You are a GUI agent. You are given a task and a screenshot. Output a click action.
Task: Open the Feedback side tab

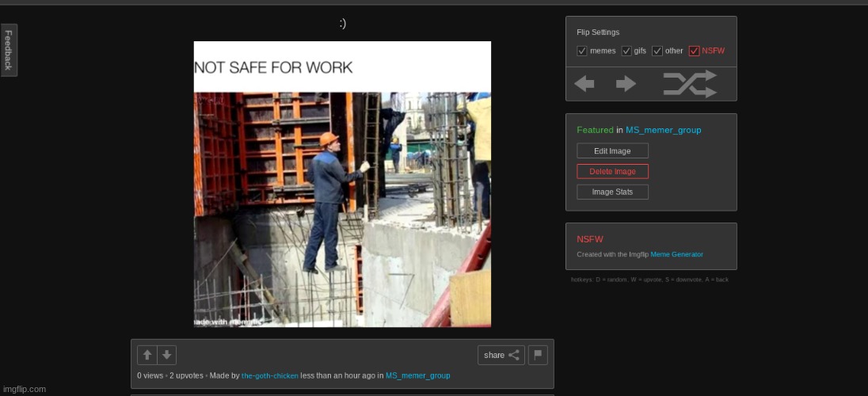pyautogui.click(x=9, y=50)
